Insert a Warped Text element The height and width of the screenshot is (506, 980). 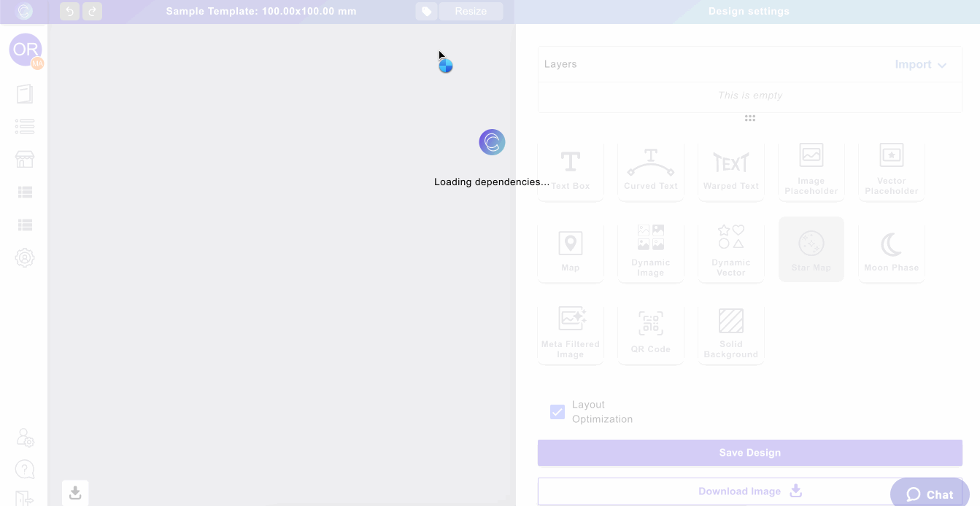click(730, 170)
